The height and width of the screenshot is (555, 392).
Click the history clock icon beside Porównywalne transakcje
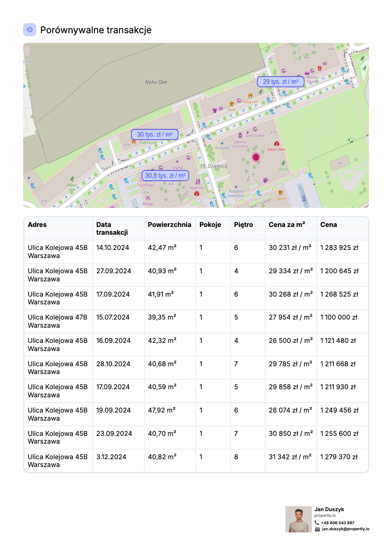click(x=30, y=30)
